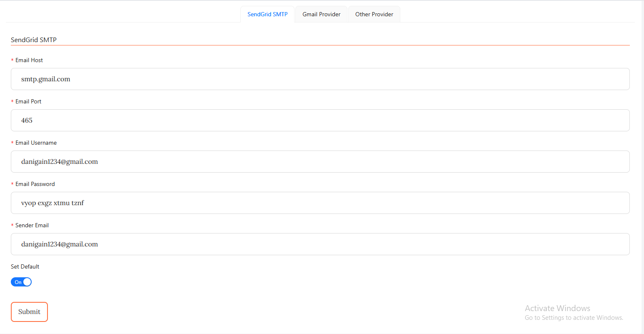
Task: Focus the Email Host input field
Action: [320, 79]
